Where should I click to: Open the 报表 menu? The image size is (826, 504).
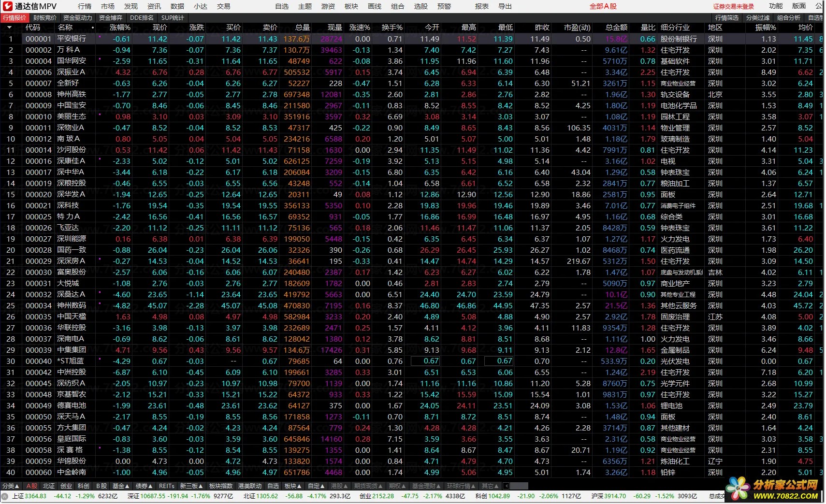click(482, 6)
